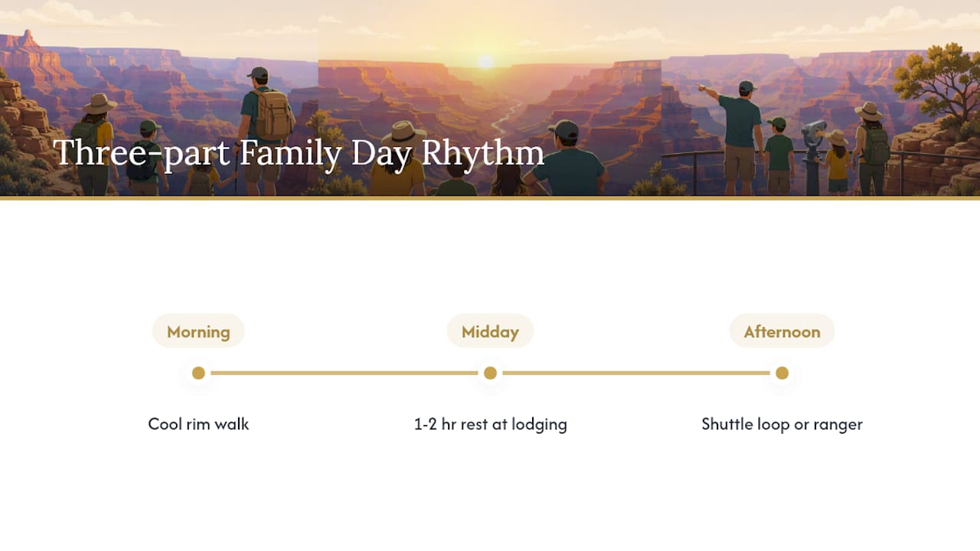Select the Midday pill label
The width and height of the screenshot is (980, 551).
490,331
